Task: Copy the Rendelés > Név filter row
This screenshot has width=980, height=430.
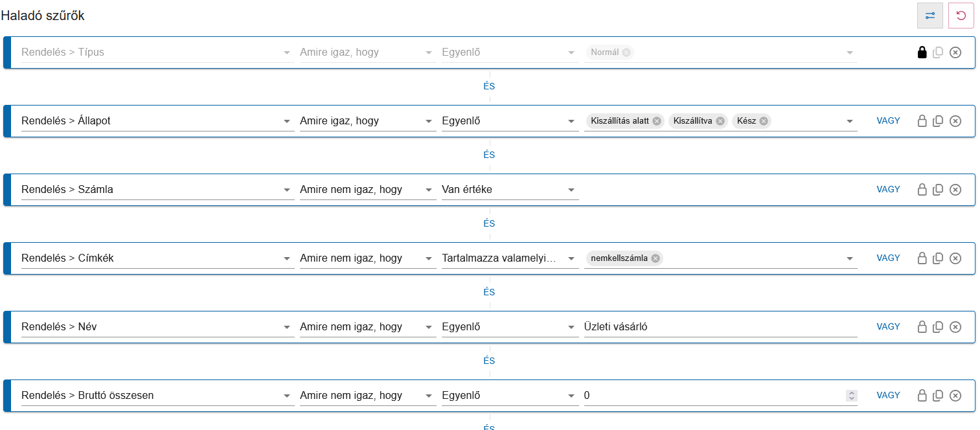Action: [937, 327]
